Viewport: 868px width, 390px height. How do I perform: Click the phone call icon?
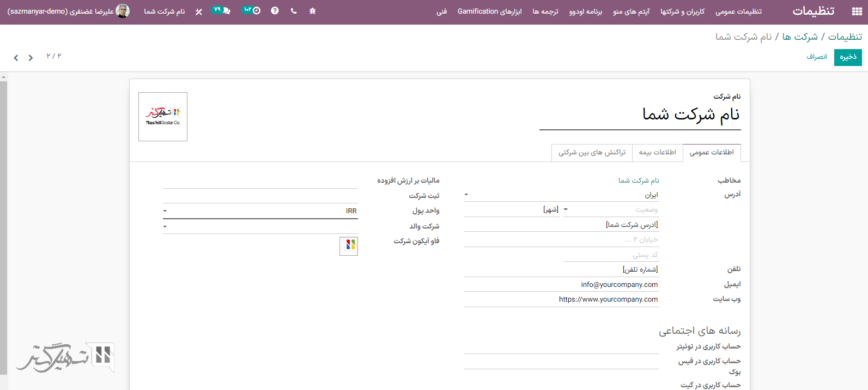click(x=294, y=11)
